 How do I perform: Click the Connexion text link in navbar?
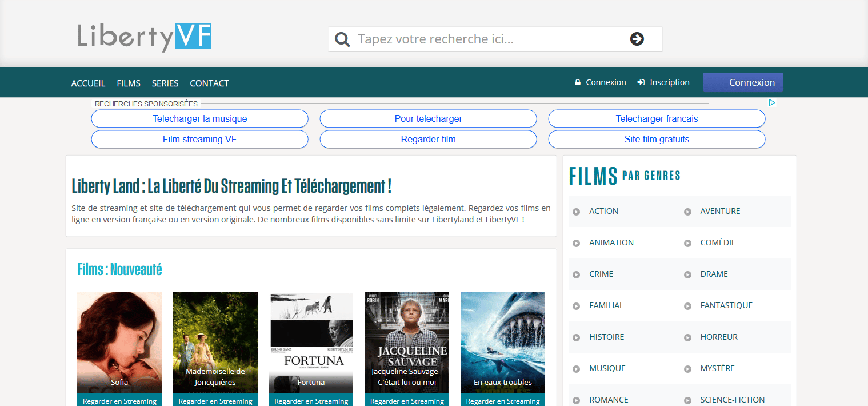[x=606, y=82]
